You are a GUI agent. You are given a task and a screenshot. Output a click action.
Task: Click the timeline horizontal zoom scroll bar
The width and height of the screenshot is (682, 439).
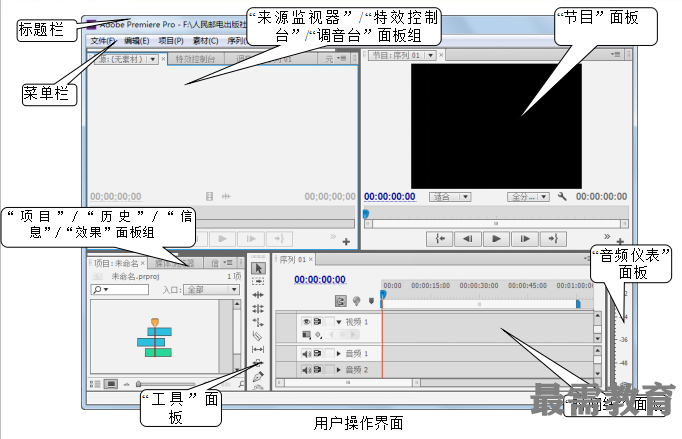[347, 383]
